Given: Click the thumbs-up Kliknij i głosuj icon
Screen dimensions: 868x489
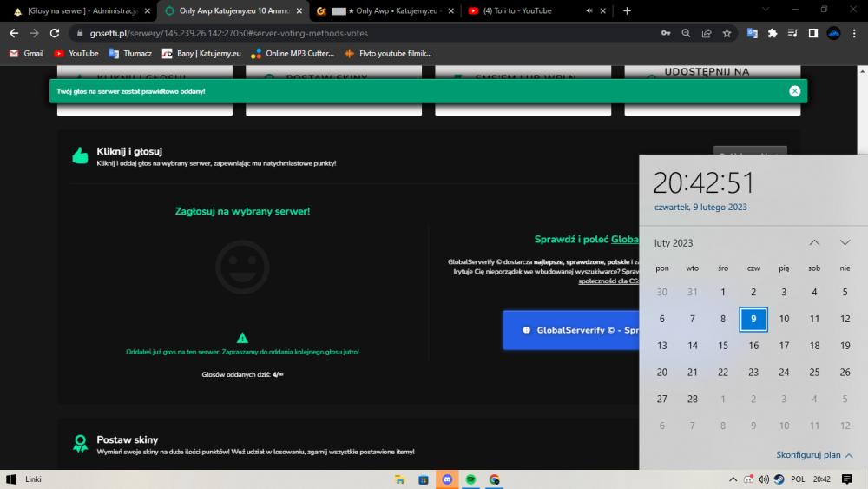Looking at the screenshot, I should (x=80, y=155).
